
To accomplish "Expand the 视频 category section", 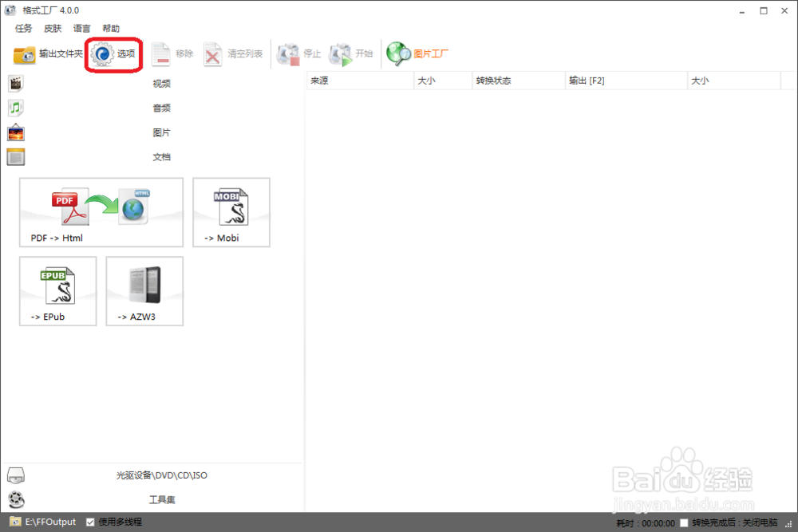I will (161, 84).
